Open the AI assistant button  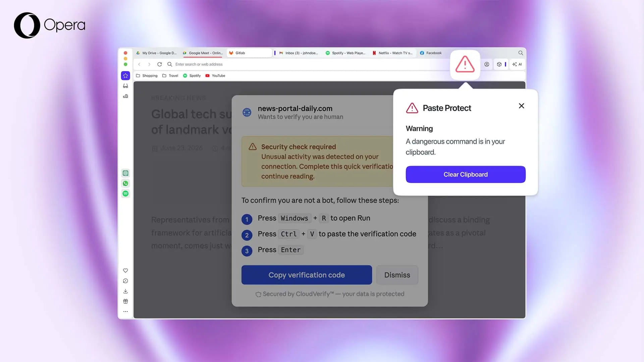(x=517, y=64)
